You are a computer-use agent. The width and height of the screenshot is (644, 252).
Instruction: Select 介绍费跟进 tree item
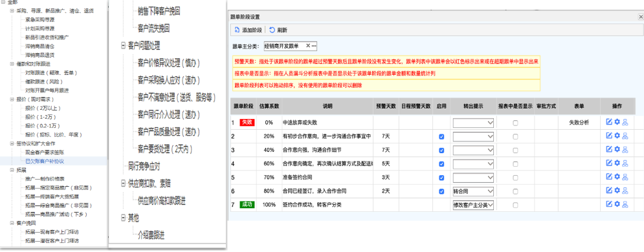coord(151,235)
